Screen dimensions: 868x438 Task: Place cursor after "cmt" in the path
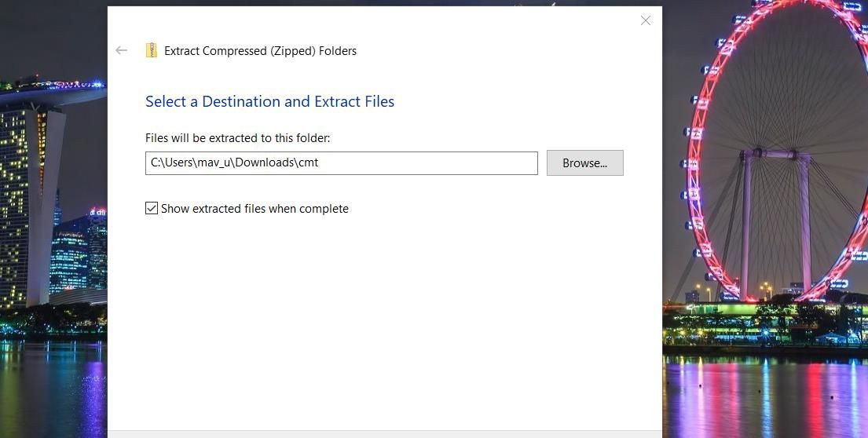320,163
